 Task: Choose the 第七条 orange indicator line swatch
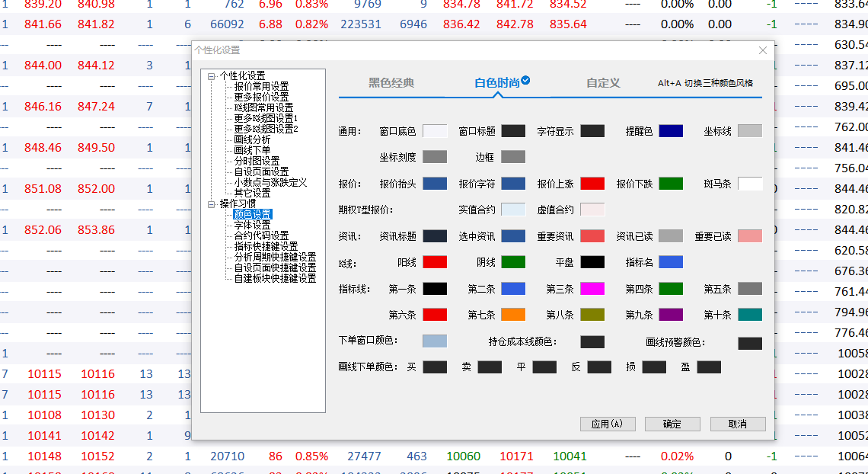513,315
